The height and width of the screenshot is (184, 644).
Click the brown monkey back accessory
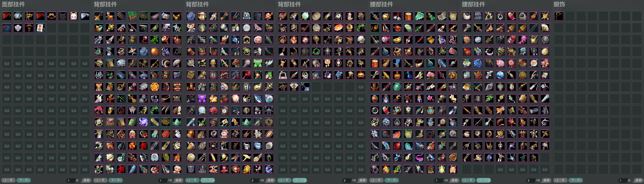(x=154, y=75)
